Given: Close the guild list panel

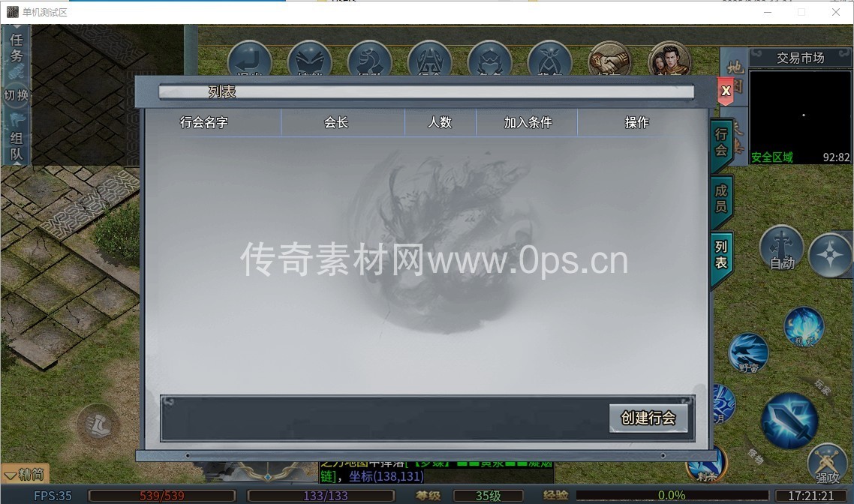Looking at the screenshot, I should (x=725, y=91).
